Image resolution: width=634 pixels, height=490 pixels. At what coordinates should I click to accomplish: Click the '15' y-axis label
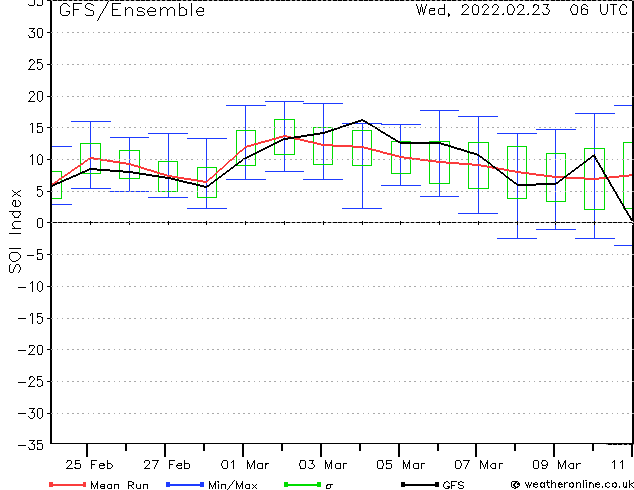coord(35,128)
